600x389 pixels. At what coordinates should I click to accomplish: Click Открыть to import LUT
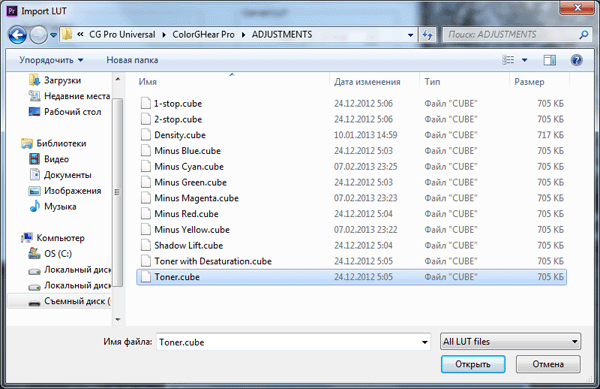pos(473,364)
